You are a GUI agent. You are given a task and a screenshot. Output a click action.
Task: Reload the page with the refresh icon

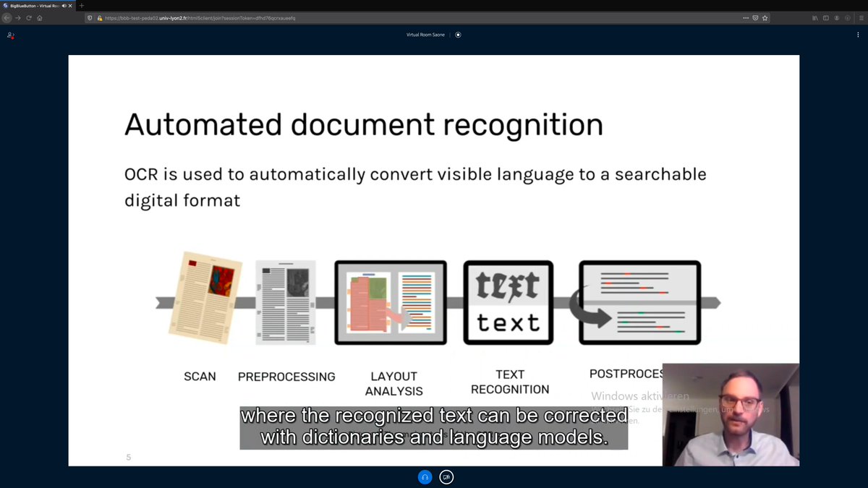point(29,17)
